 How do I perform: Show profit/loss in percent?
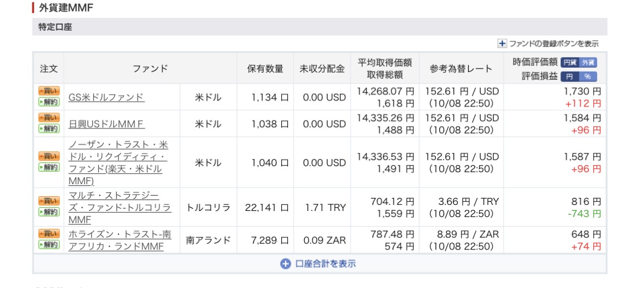pyautogui.click(x=588, y=77)
